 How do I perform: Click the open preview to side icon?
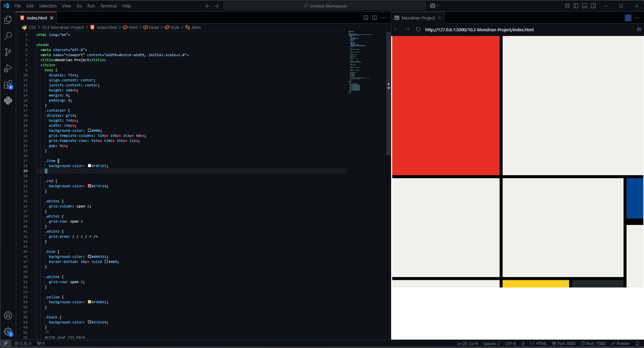pos(366,18)
